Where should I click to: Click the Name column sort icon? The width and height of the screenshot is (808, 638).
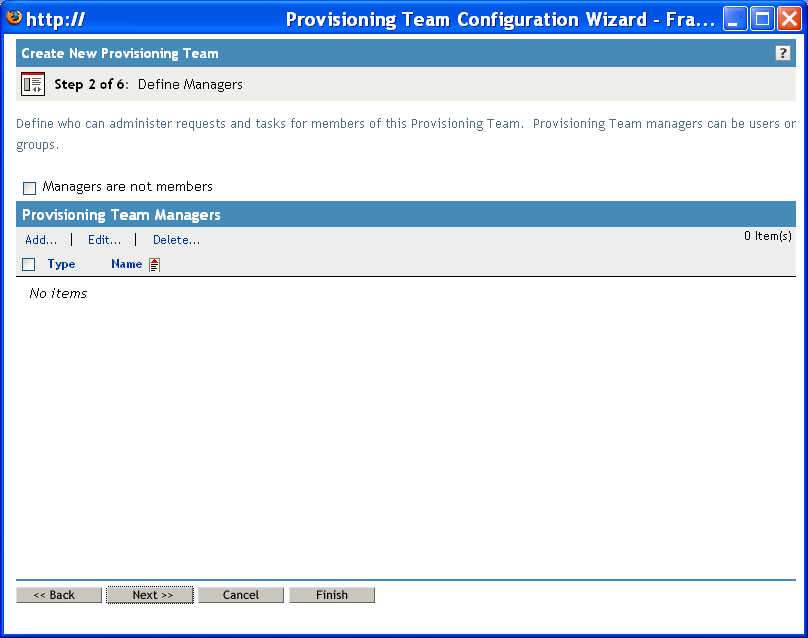point(154,264)
